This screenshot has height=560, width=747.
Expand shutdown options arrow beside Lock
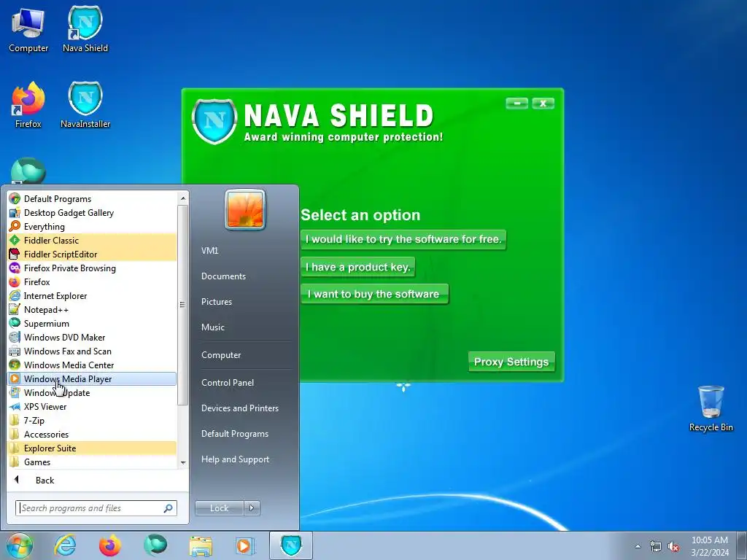[252, 508]
